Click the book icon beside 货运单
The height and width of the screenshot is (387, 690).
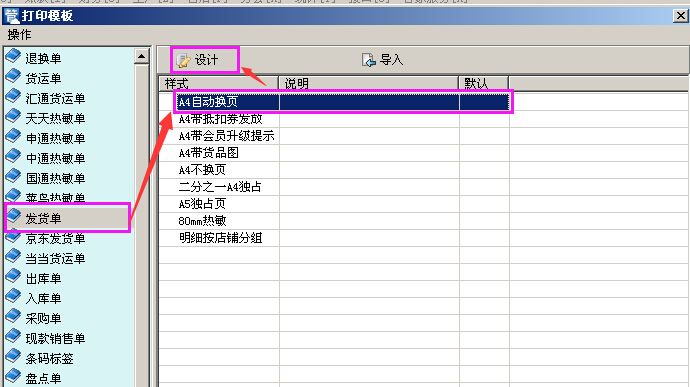(13, 76)
